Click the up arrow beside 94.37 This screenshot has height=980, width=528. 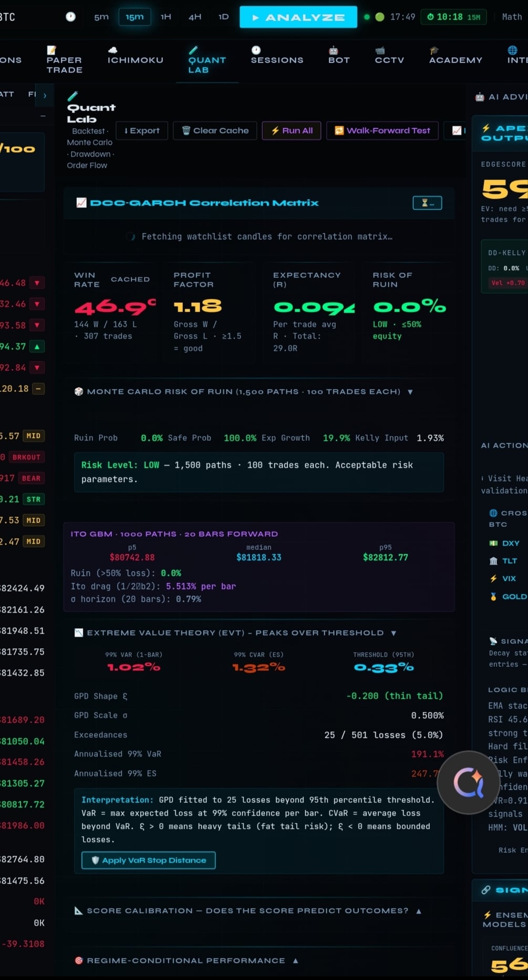37,346
